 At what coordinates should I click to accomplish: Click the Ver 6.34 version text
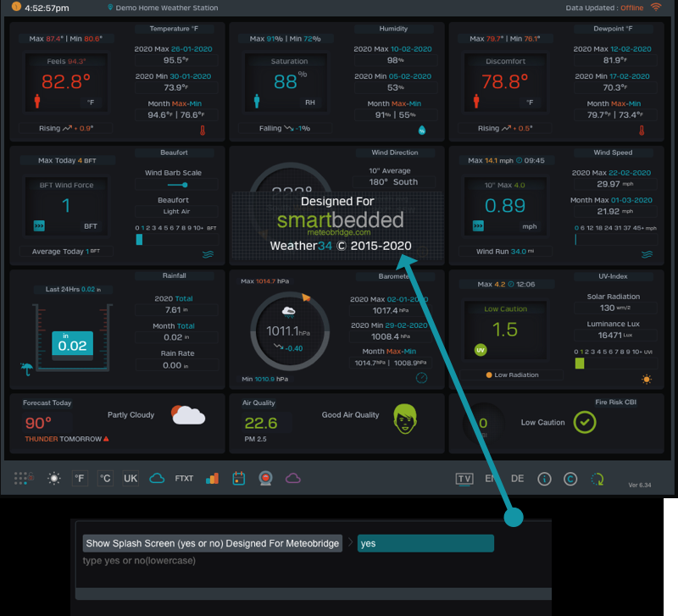640,485
